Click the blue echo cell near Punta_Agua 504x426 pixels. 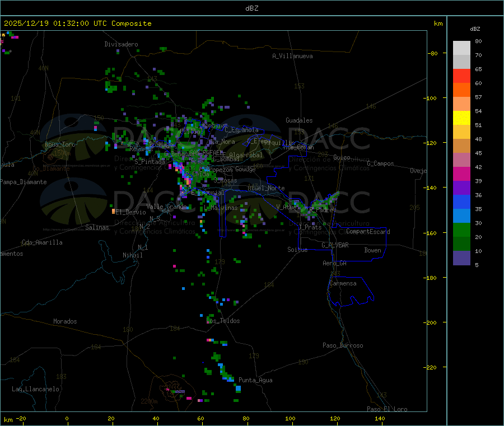(x=238, y=388)
